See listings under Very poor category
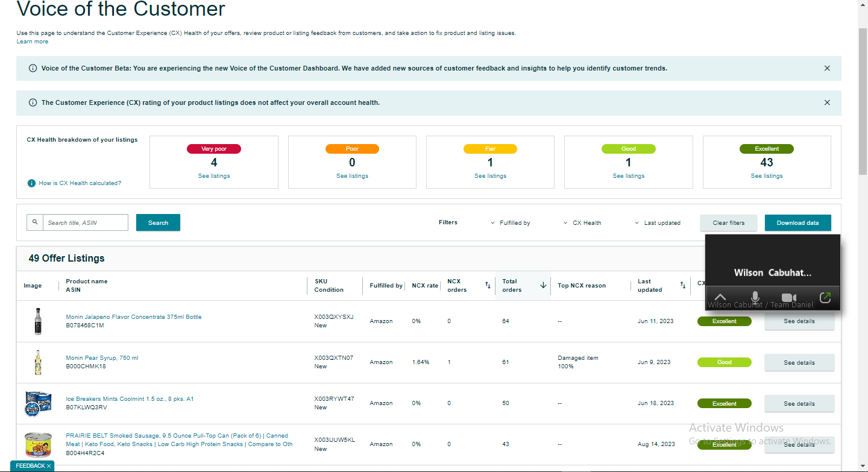This screenshot has height=472, width=868. click(x=214, y=176)
